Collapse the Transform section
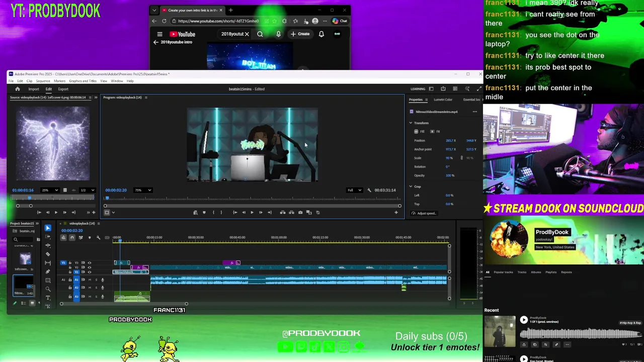Viewport: 644px width, 362px height. click(x=411, y=123)
